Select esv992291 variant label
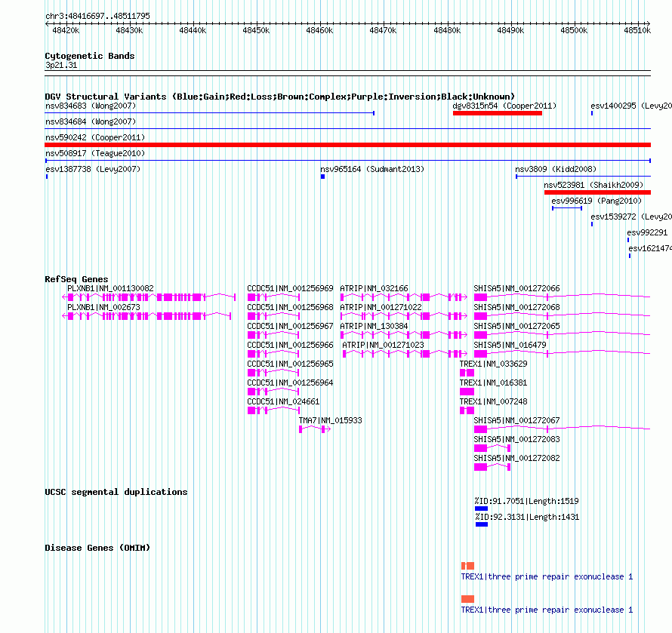This screenshot has width=672, height=633. pos(647,232)
